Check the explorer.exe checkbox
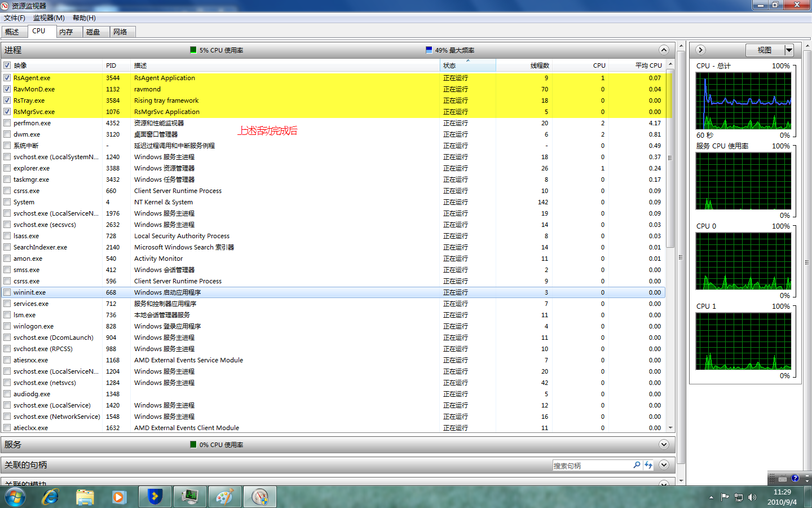 7,168
